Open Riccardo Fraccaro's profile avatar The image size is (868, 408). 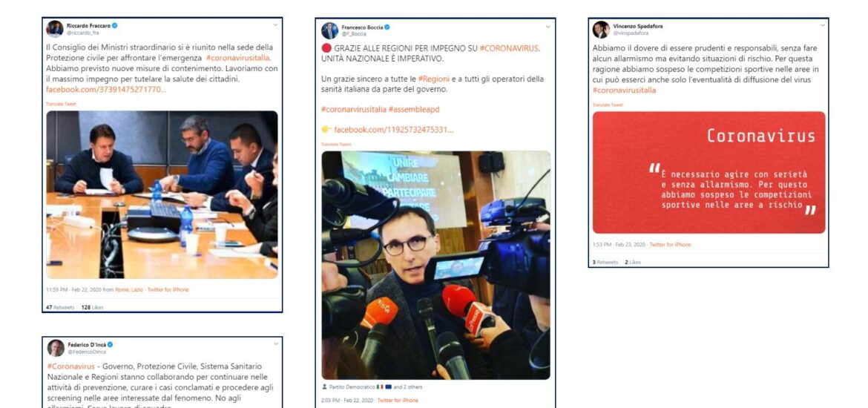coord(55,29)
